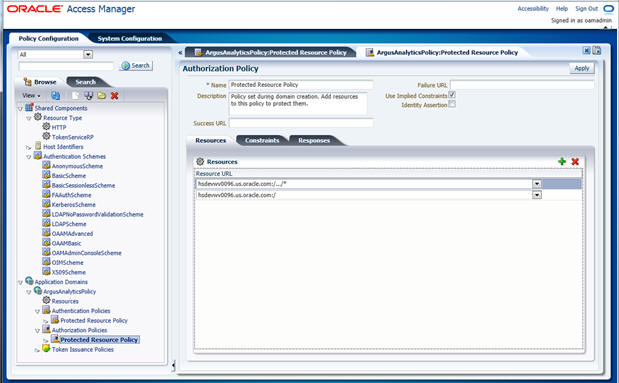
Task: Click the search text box in the left panel
Action: click(66, 66)
